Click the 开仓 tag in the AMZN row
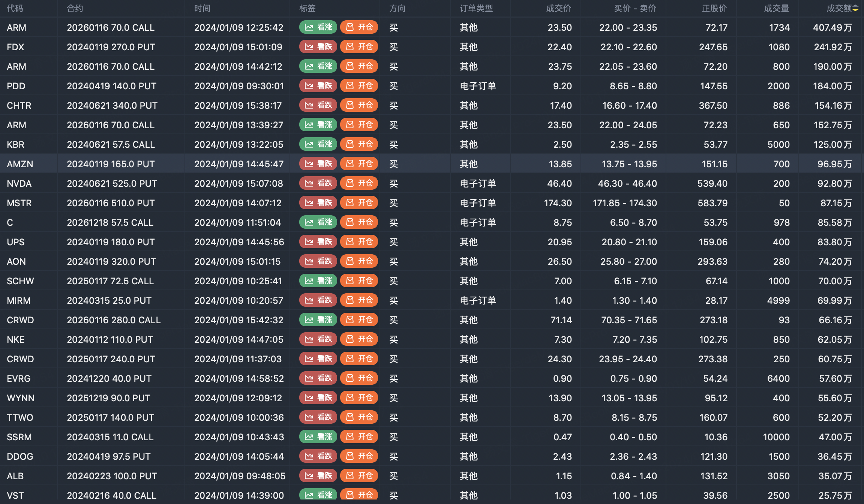This screenshot has width=864, height=504. [359, 164]
